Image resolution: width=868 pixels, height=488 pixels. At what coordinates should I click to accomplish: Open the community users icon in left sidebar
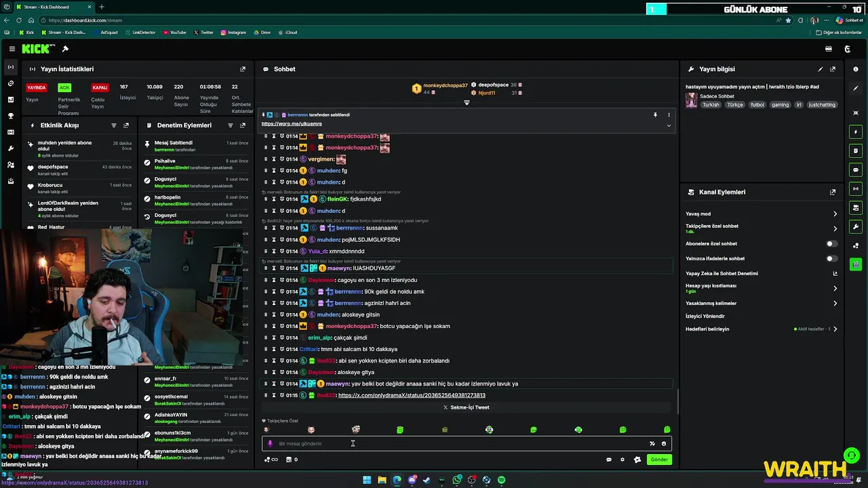click(x=10, y=165)
